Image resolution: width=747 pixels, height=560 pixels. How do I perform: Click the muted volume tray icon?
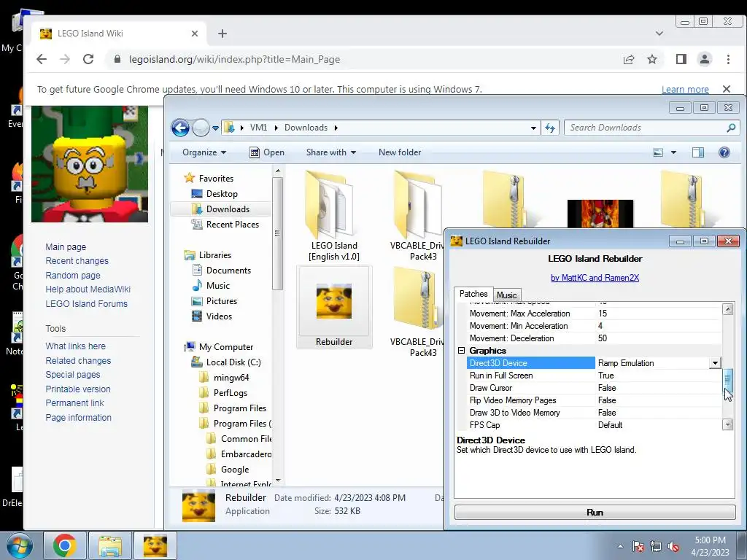[x=673, y=546]
